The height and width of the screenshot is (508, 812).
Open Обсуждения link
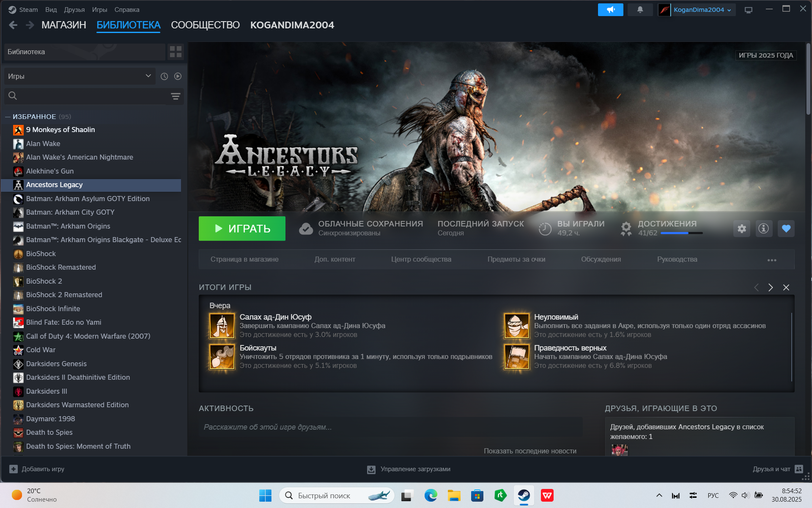pos(601,259)
